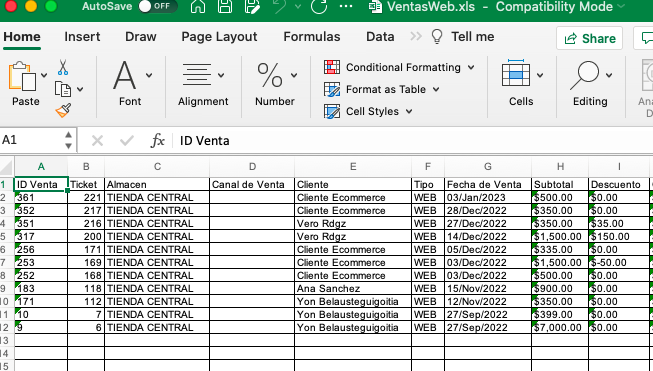The image size is (653, 371).
Task: Show more ribbon tabs with the double chevron
Action: 416,37
